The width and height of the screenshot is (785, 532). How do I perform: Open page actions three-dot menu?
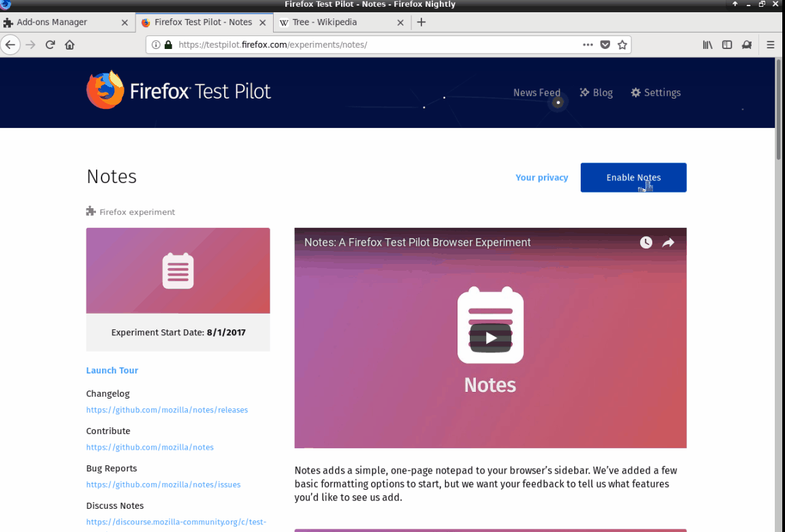[x=588, y=45]
